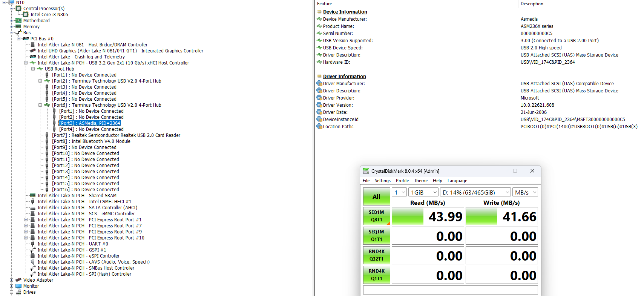Click the cAVS Audio speaker icon
The height and width of the screenshot is (296, 644).
33,262
